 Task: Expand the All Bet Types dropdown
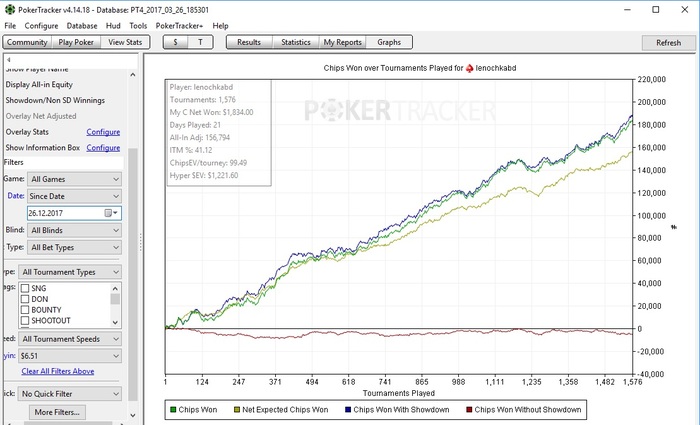tap(74, 247)
